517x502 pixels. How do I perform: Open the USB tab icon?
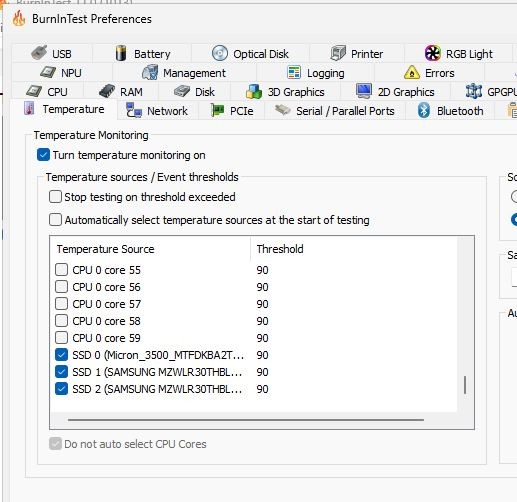(39, 53)
